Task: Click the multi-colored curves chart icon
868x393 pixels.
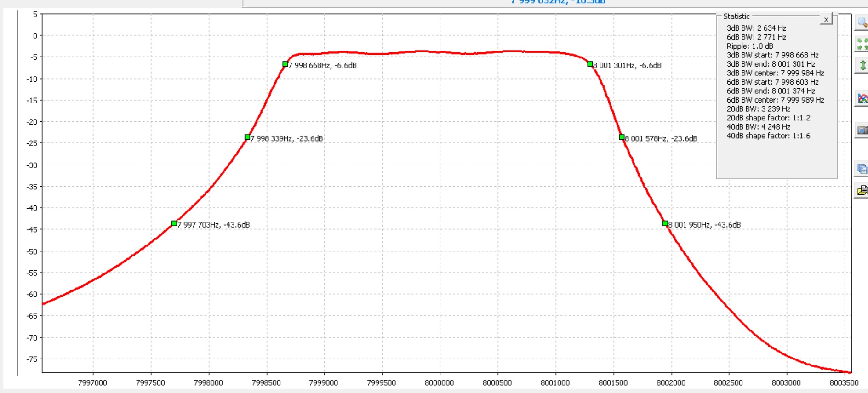Action: pyautogui.click(x=862, y=98)
